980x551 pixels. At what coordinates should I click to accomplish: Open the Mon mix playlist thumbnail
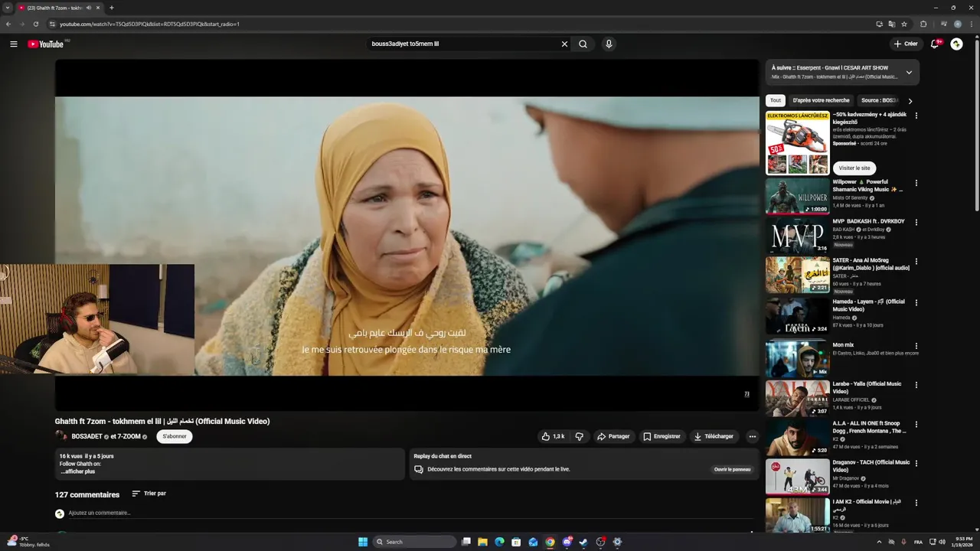(798, 359)
